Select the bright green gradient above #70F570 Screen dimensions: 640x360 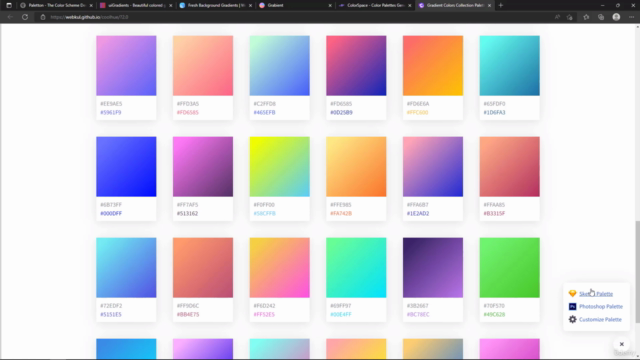click(509, 267)
